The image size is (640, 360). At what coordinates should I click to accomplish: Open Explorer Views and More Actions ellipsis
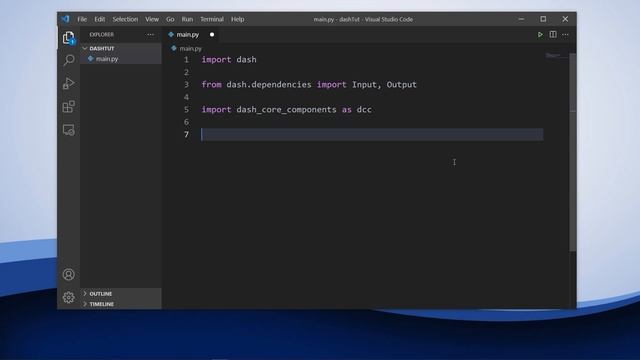(150, 35)
